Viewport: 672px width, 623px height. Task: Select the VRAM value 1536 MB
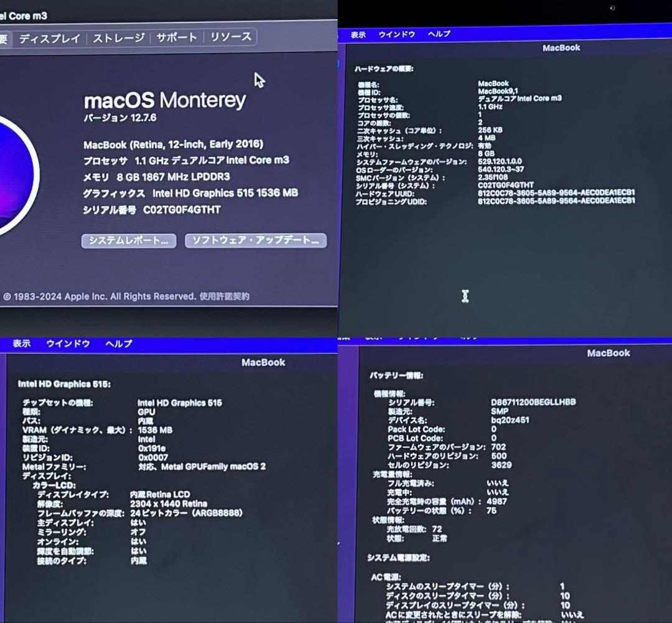(x=155, y=430)
